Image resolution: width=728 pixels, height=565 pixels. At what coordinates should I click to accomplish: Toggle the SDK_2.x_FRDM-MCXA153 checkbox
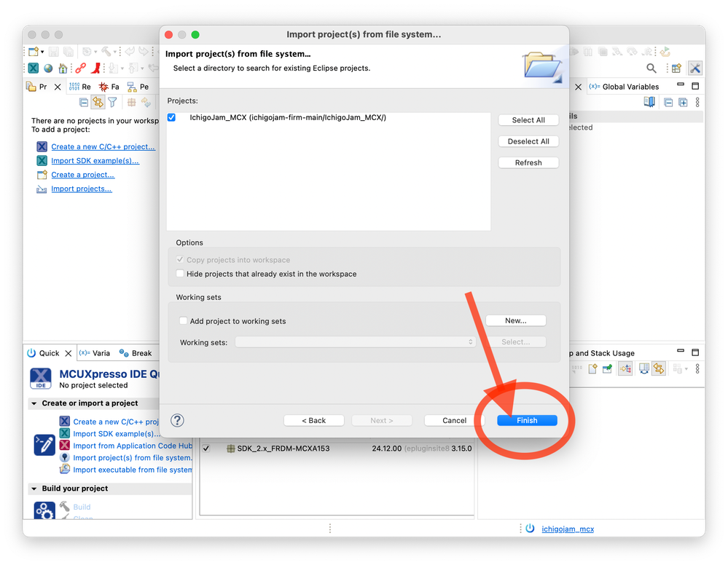206,449
